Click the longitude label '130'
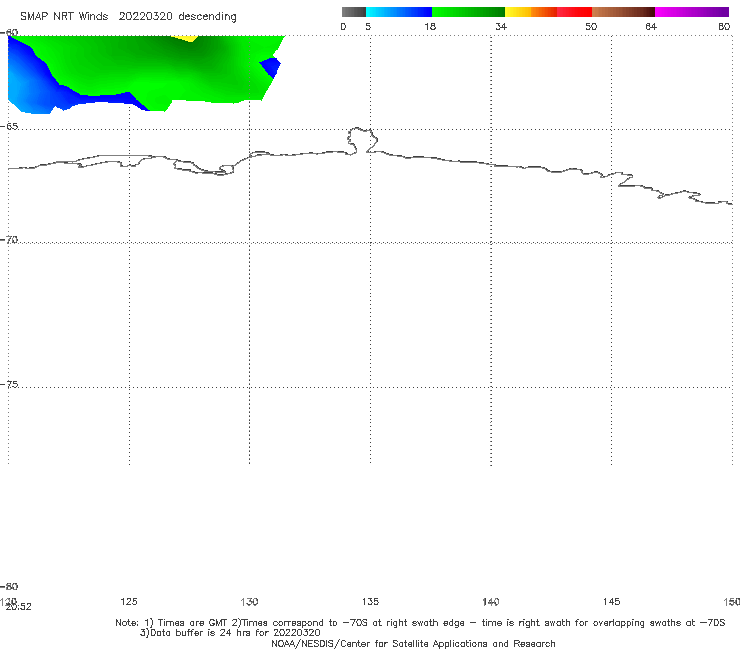The image size is (740, 650). point(249,601)
